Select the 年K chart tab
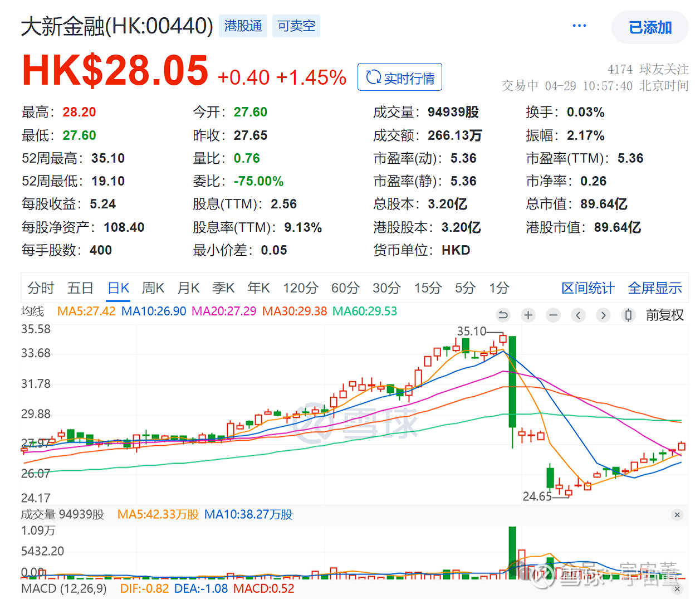Viewport: 700px width, 599px height. 258,288
